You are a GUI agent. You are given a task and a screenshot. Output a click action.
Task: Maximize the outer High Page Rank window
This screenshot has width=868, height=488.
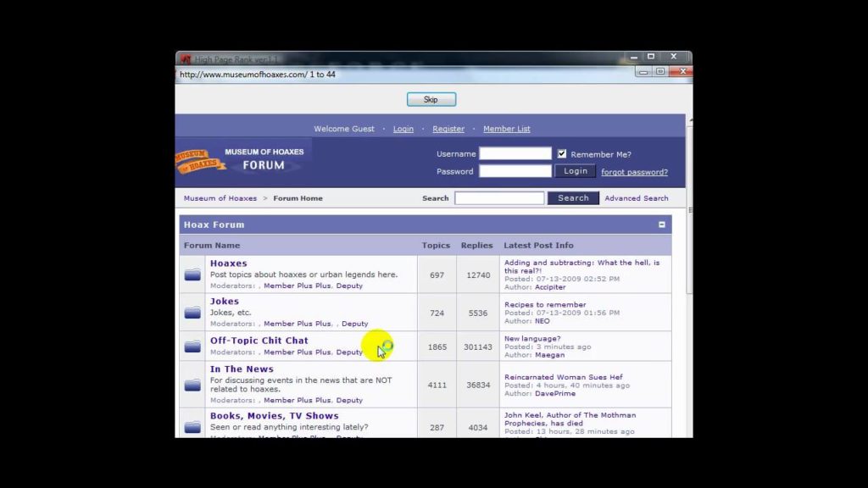click(651, 57)
